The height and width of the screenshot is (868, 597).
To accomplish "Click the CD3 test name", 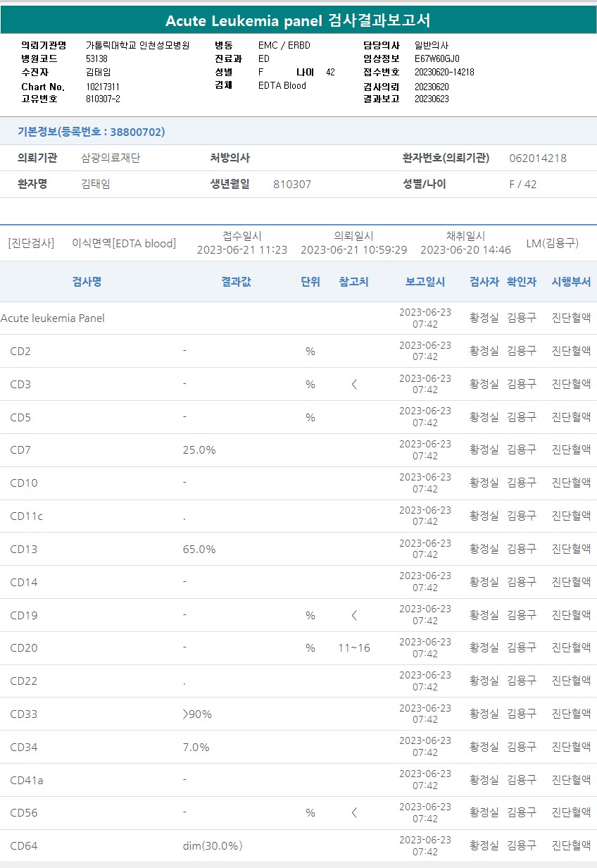I will [20, 384].
